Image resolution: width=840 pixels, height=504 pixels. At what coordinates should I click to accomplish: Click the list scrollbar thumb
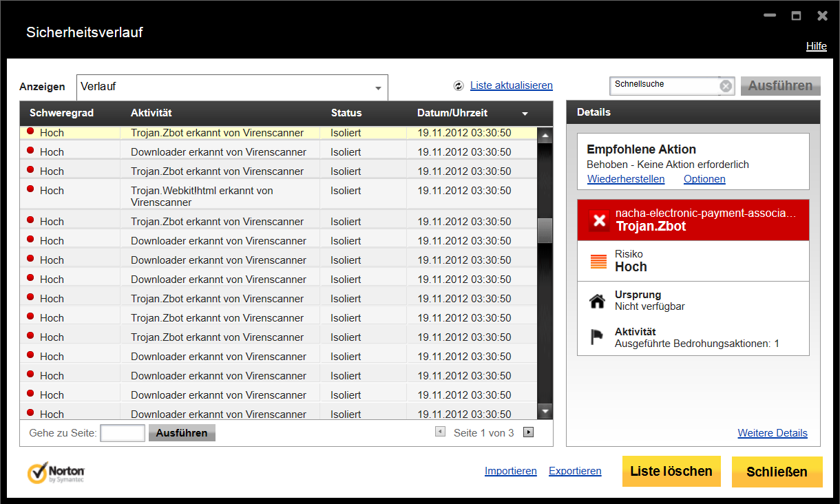tap(545, 230)
